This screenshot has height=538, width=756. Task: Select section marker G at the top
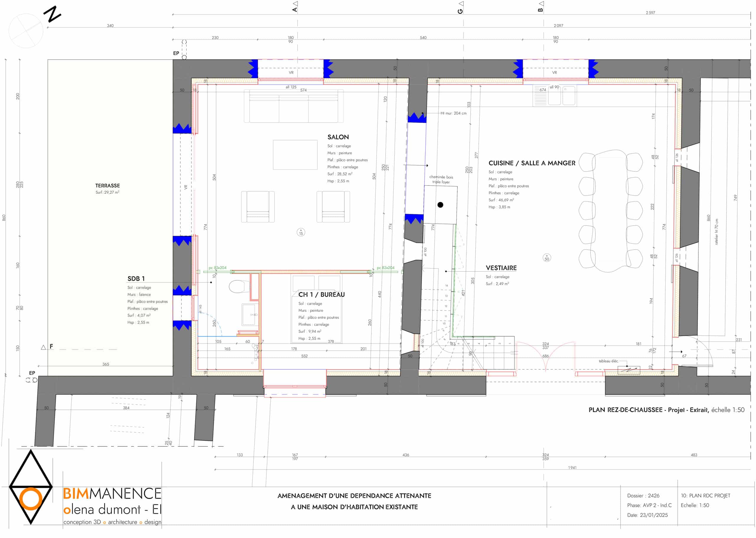coord(460,7)
